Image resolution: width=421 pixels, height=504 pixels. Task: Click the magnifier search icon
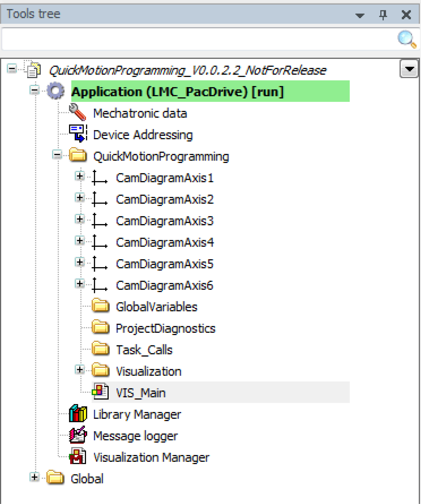click(x=407, y=39)
